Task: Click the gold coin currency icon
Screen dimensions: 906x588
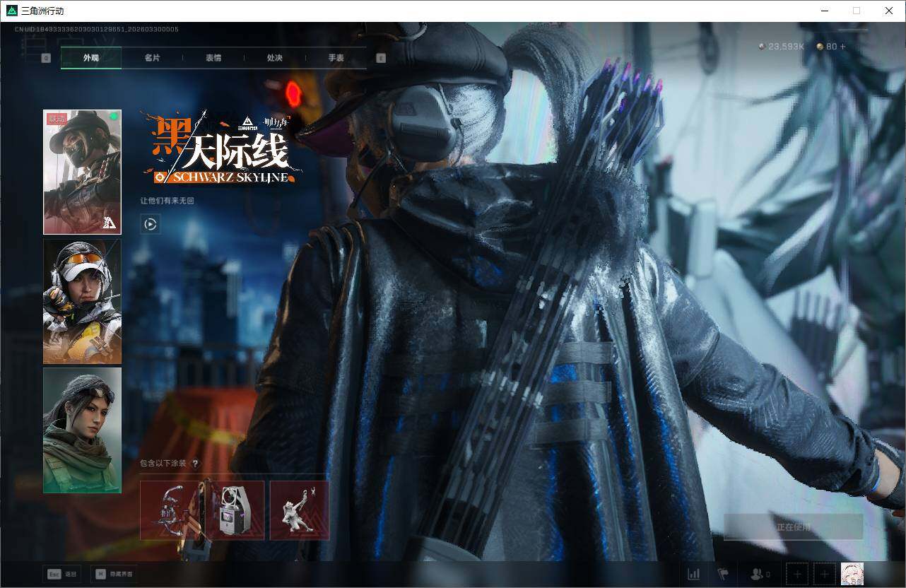Action: point(818,47)
